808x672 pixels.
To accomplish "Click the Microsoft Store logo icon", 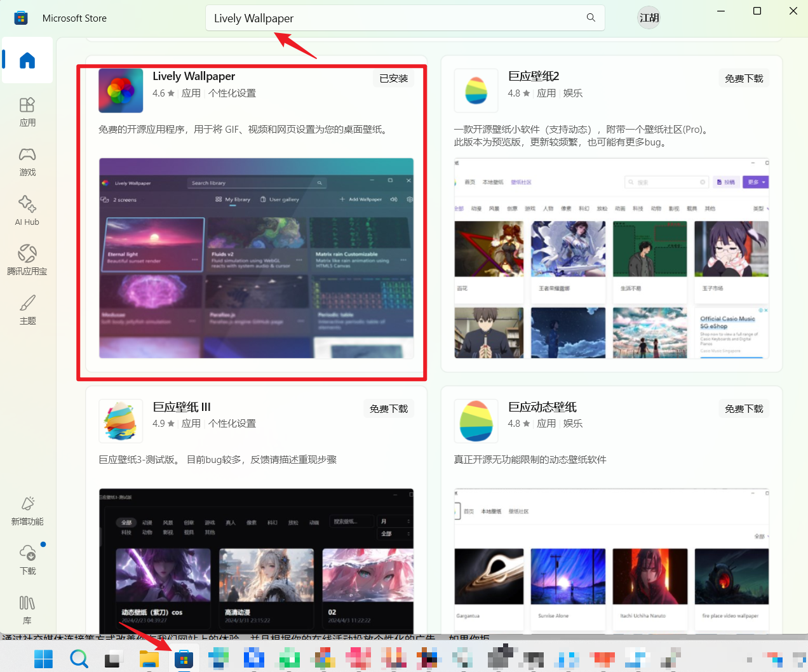I will pyautogui.click(x=21, y=18).
